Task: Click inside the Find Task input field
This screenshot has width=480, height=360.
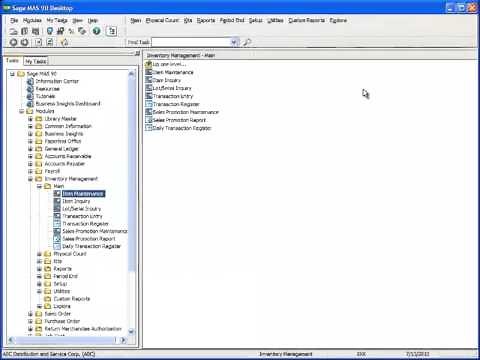Action: pyautogui.click(x=191, y=42)
